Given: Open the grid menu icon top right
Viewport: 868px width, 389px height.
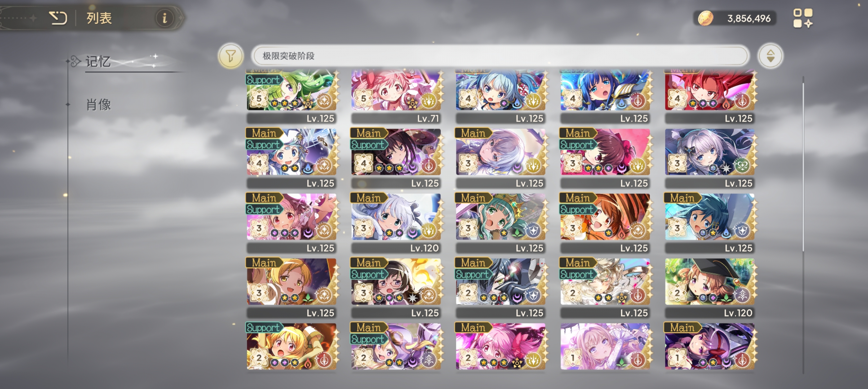Looking at the screenshot, I should click(803, 18).
